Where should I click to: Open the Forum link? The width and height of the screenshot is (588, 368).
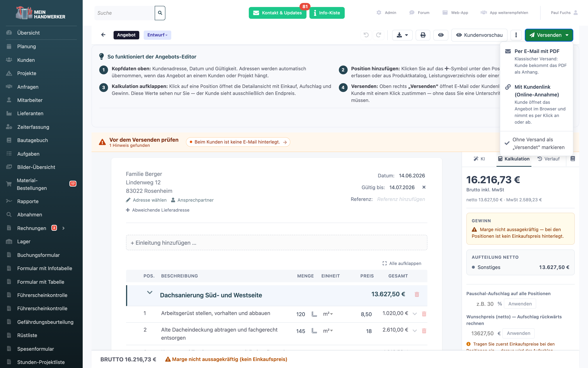click(419, 13)
